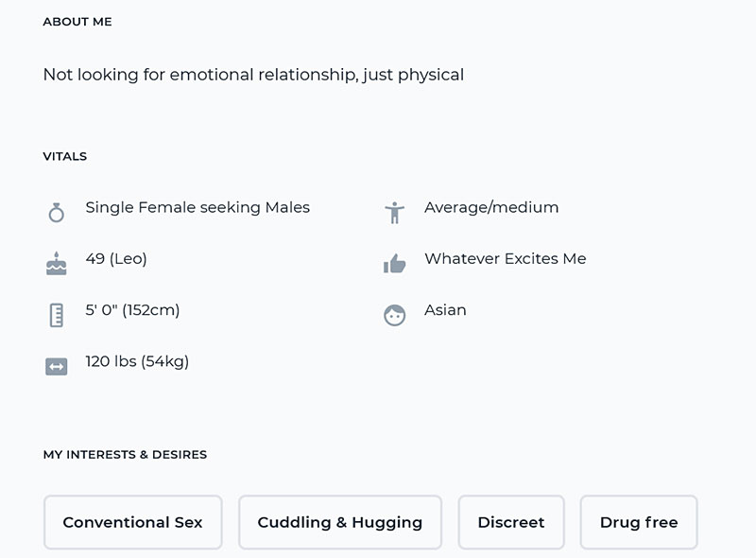The image size is (756, 558).
Task: Click the Discreet interest tag
Action: pyautogui.click(x=511, y=522)
